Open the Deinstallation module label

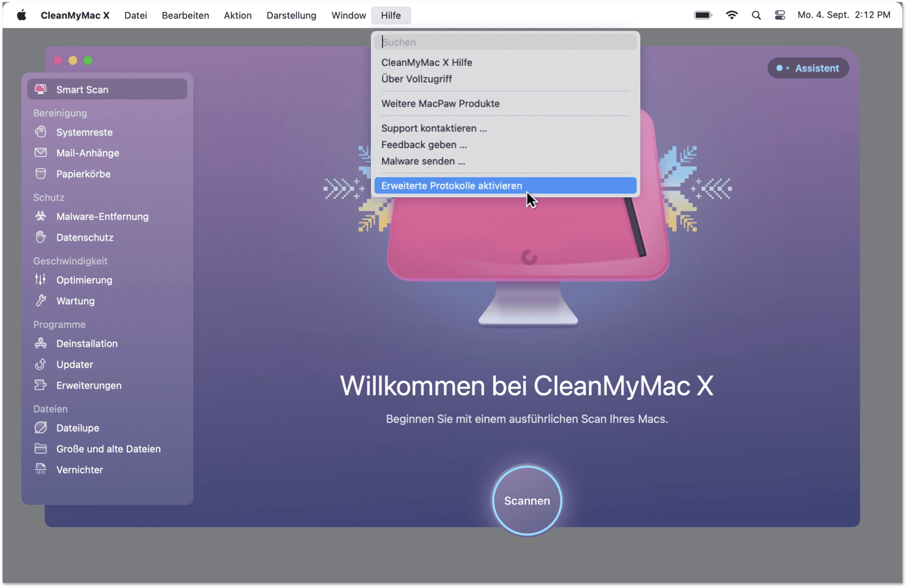point(87,343)
